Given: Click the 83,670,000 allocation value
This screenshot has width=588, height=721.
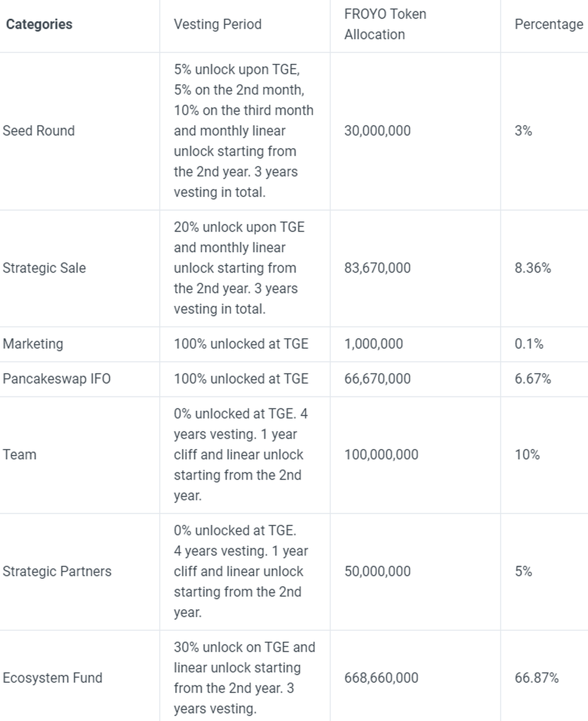Looking at the screenshot, I should click(x=377, y=268).
